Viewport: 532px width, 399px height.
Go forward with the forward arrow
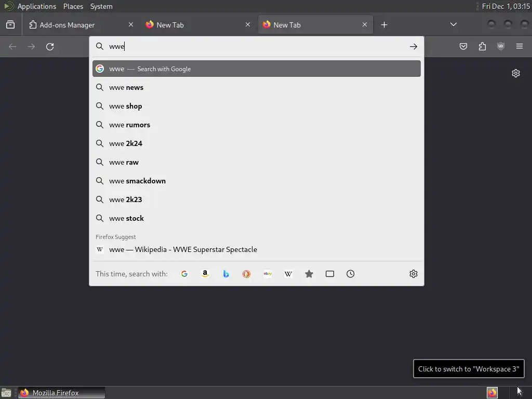31,46
